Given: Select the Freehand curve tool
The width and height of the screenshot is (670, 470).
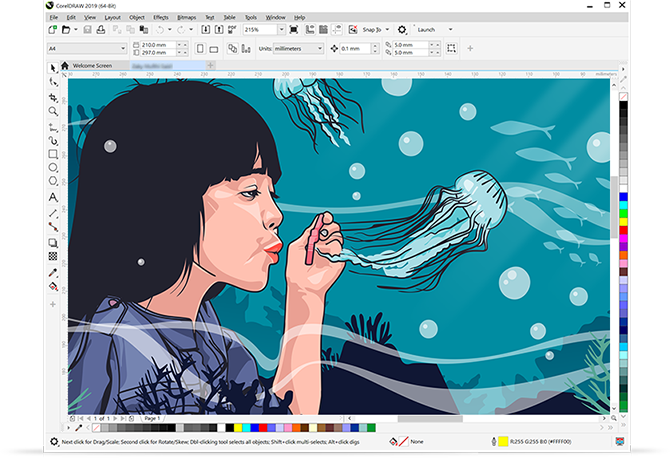Looking at the screenshot, I should point(53,127).
